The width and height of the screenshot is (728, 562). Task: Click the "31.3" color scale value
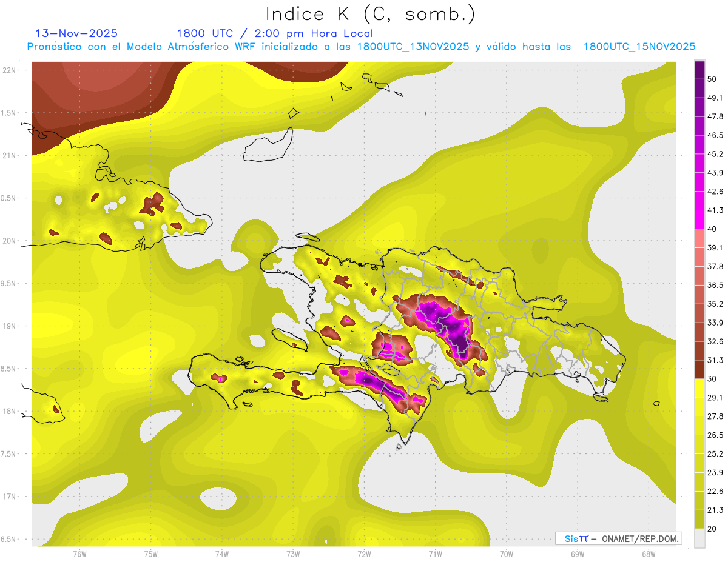(x=715, y=360)
